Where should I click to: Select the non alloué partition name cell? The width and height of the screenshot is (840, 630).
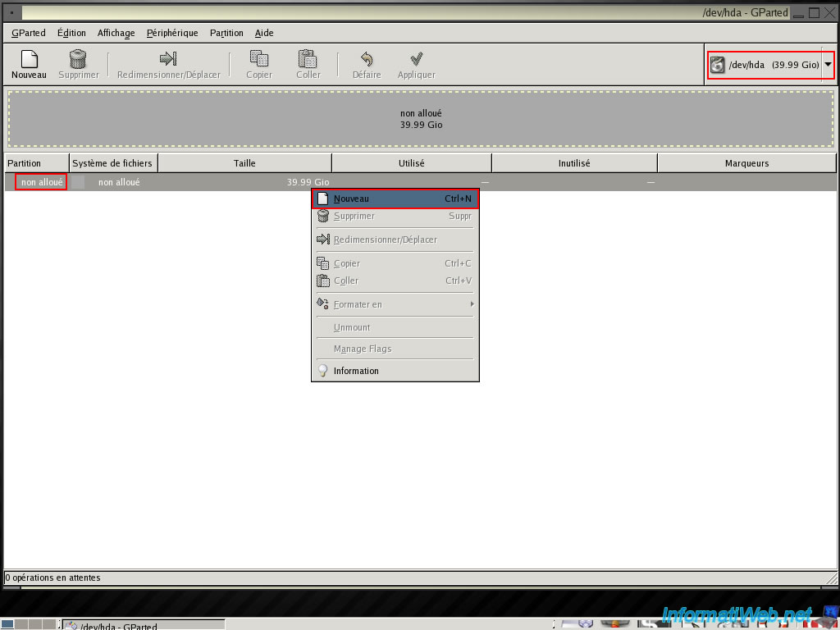(41, 182)
